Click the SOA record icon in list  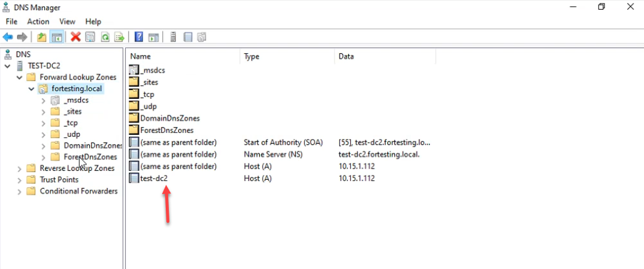point(134,143)
